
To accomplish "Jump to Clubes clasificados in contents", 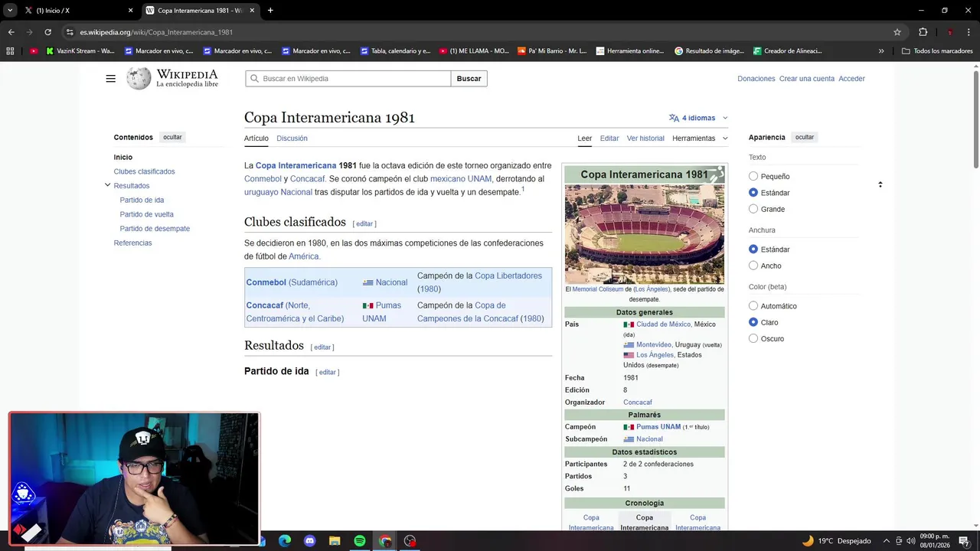I will [x=144, y=171].
